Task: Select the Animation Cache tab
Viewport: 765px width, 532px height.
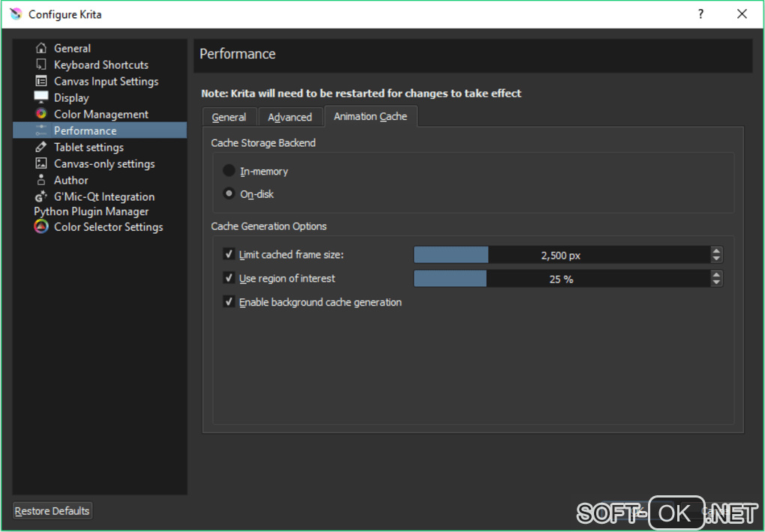Action: 370,116
